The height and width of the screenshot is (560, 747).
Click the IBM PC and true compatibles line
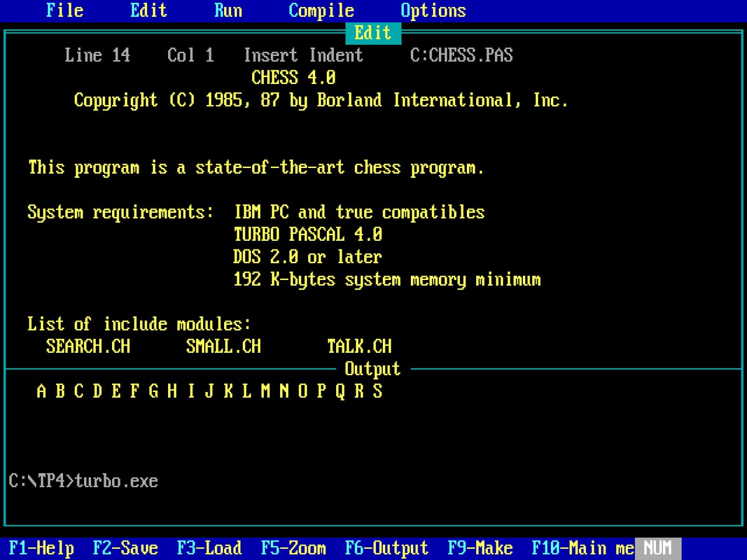pos(359,212)
